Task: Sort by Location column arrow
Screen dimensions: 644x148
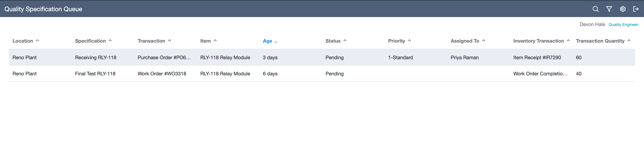Action: 37,40
